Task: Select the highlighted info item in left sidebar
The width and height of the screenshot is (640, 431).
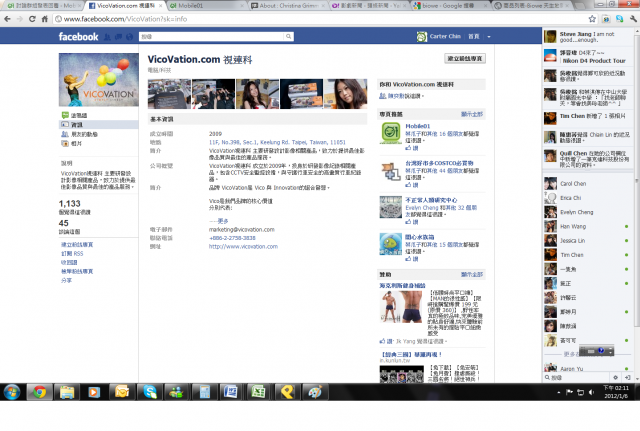Action: click(x=99, y=124)
